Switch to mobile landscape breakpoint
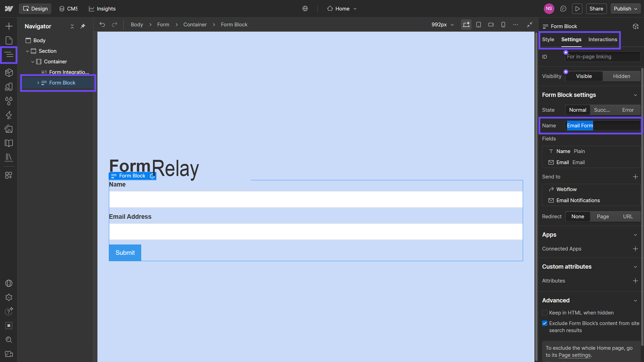The height and width of the screenshot is (362, 644). pyautogui.click(x=491, y=25)
